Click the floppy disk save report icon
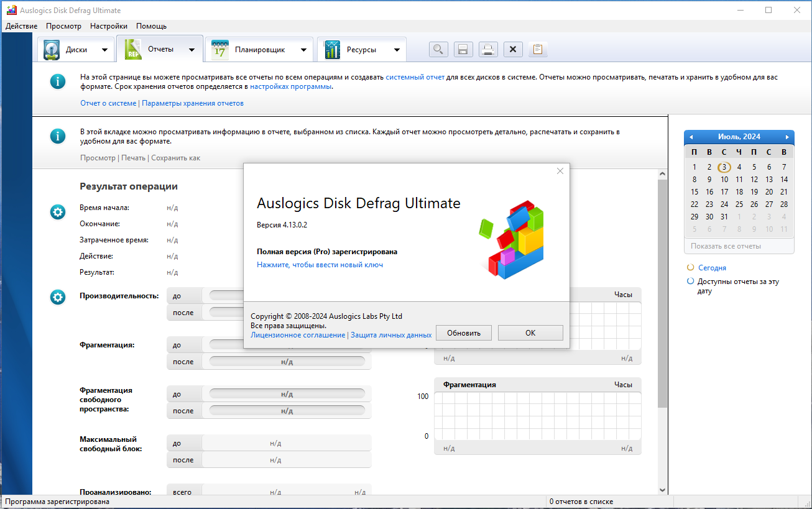 coord(463,50)
